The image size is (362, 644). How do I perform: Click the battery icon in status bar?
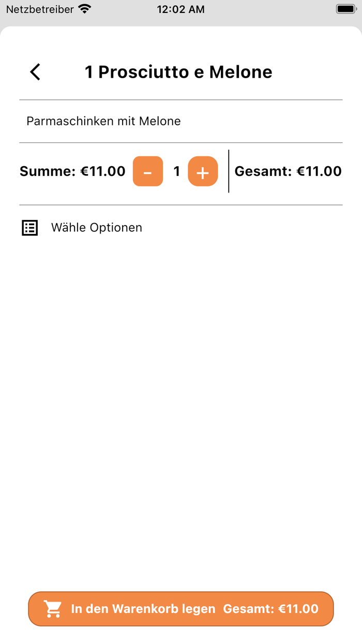pyautogui.click(x=345, y=9)
